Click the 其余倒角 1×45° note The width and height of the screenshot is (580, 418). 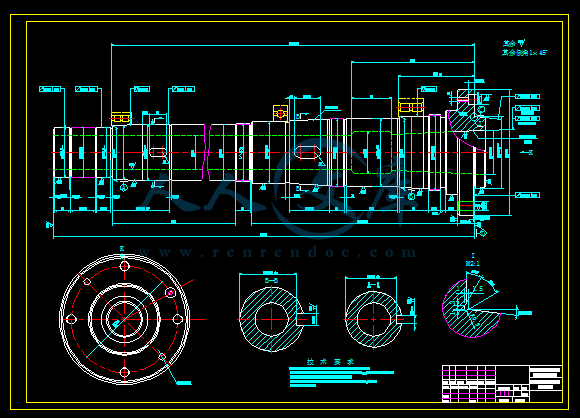[524, 53]
